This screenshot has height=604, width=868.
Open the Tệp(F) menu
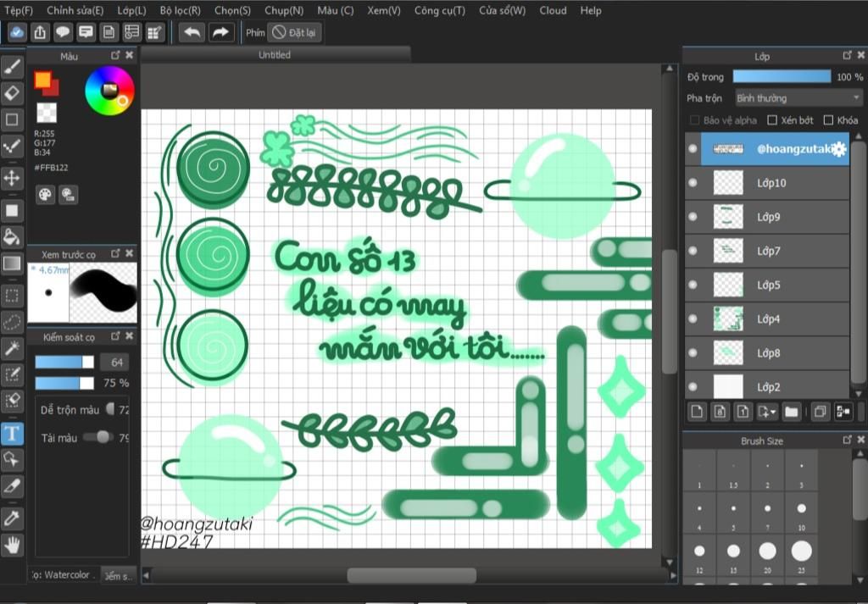click(19, 10)
